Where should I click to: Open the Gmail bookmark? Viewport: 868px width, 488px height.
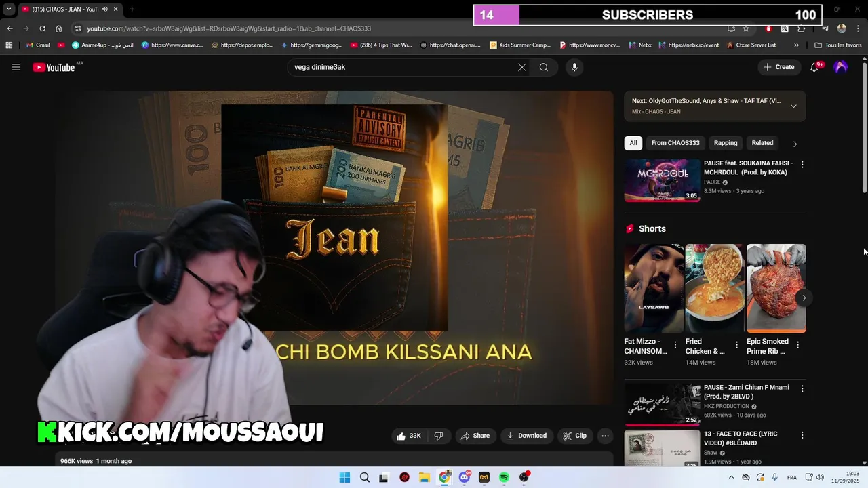click(x=37, y=45)
